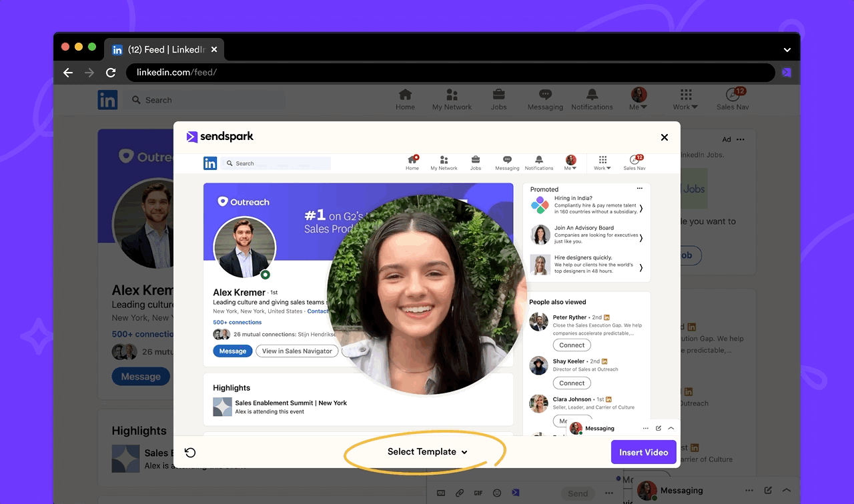Open the Join An Advisory Board chevron
Viewport: 854px width, 504px height.
point(641,238)
